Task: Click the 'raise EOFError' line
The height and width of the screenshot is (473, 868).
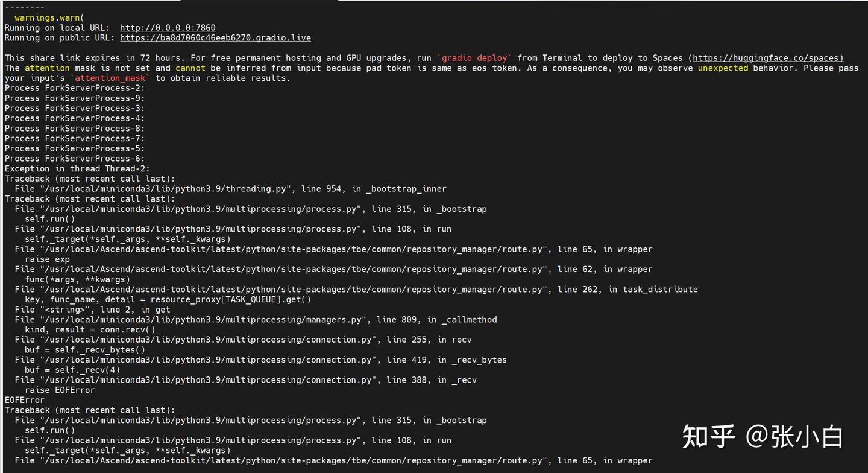Action: 60,390
